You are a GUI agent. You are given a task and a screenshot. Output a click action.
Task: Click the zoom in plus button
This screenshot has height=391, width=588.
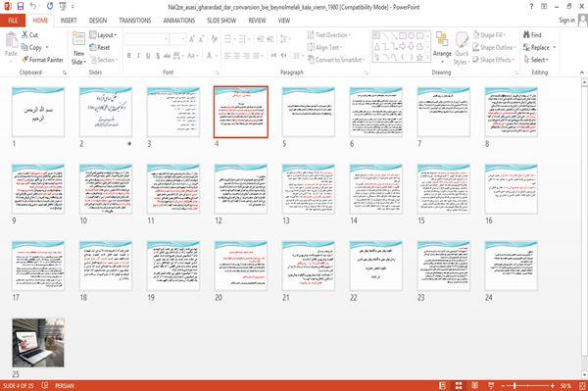pos(553,385)
